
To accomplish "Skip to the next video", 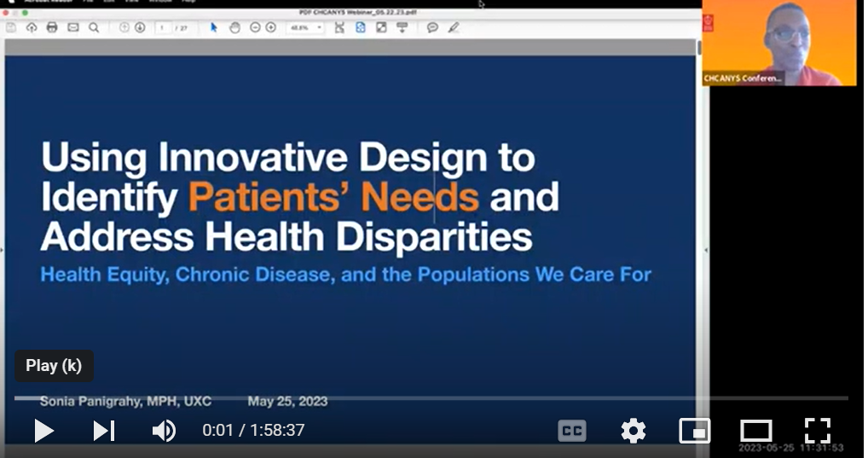I will pos(103,431).
